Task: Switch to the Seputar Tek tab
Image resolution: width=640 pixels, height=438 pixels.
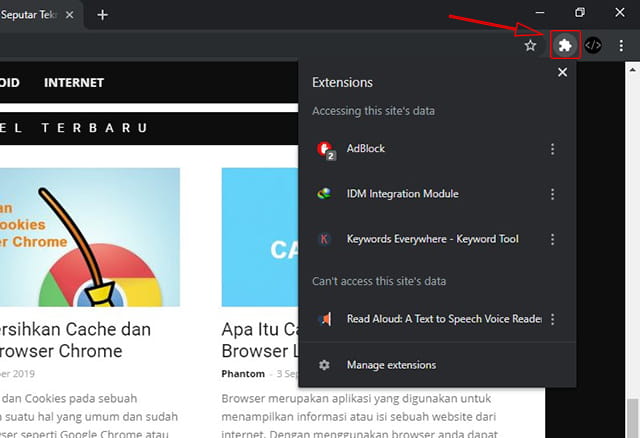Action: [29, 15]
